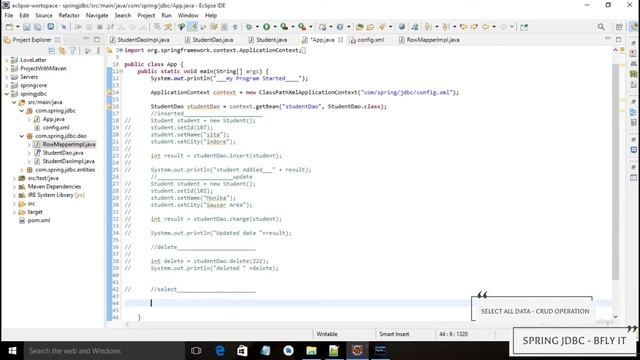Click the Windows Start button
The image size is (640, 360).
12,351
